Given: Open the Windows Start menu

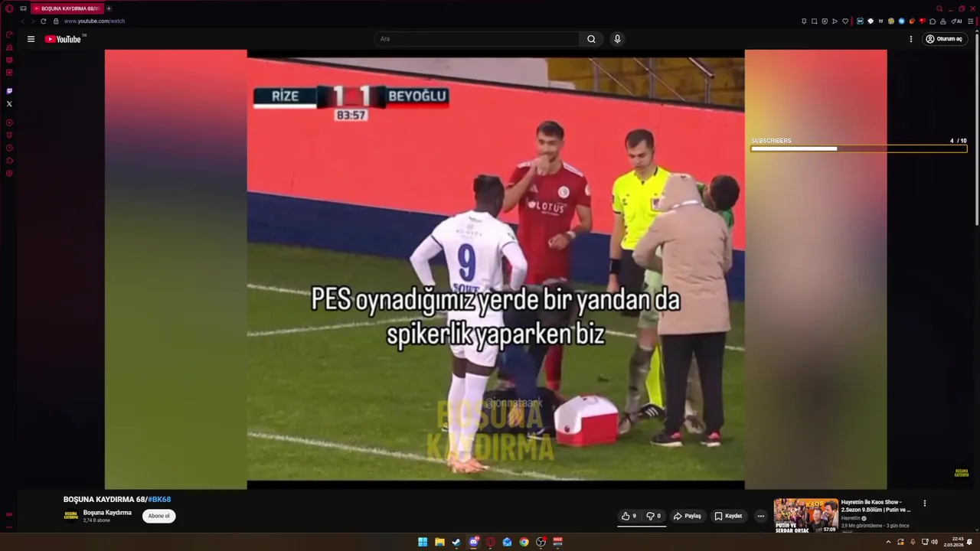Looking at the screenshot, I should click(x=423, y=542).
